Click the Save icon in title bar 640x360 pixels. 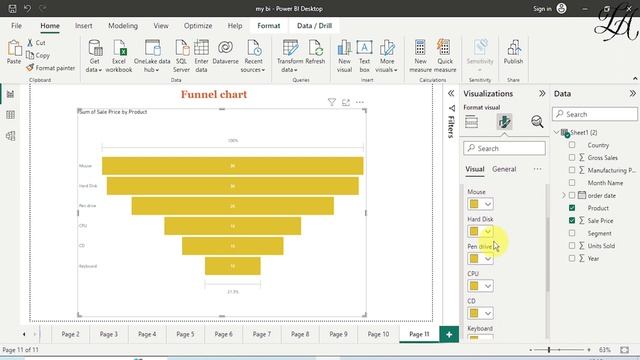[x=12, y=9]
